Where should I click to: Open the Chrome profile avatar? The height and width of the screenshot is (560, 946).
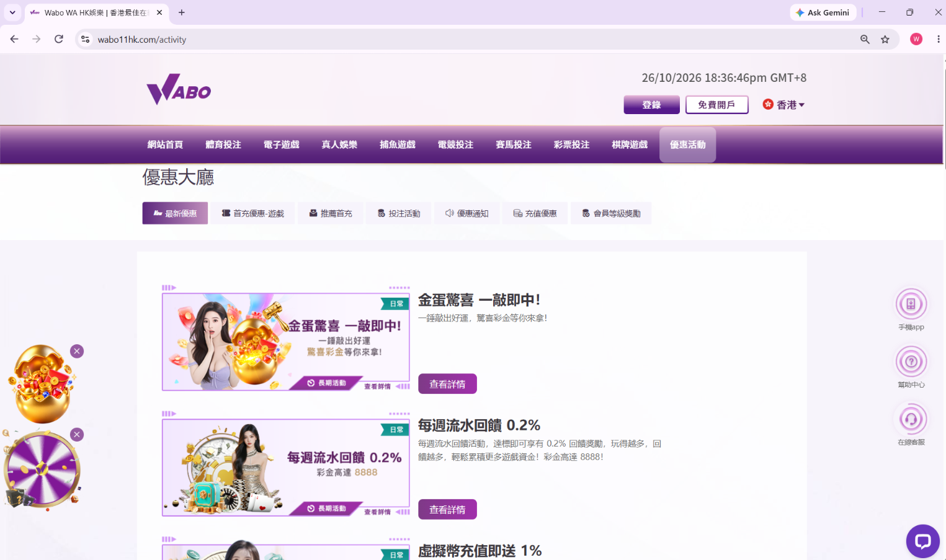[x=916, y=39]
